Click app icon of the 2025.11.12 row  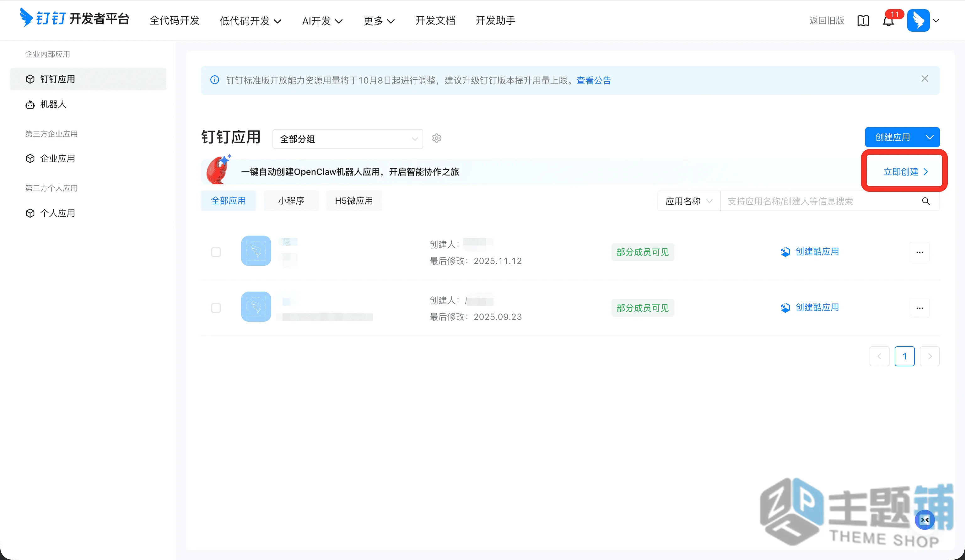256,250
